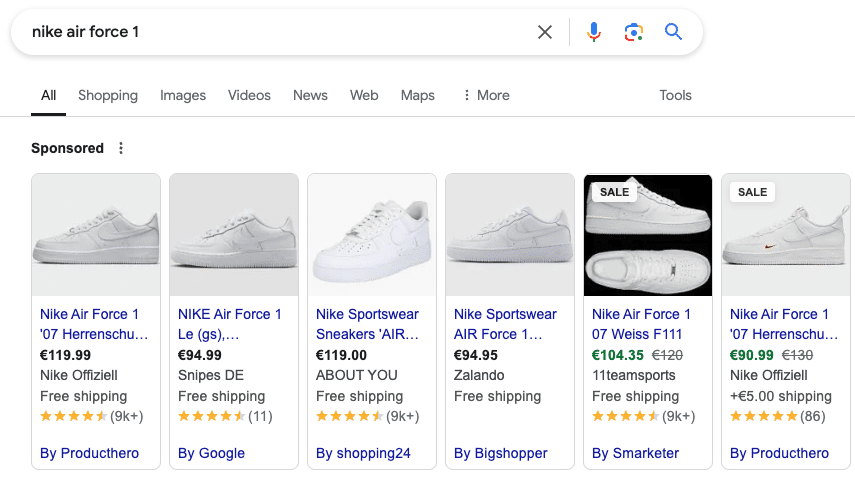Open Nike Air Force 1 07 Weiss F111 link
This screenshot has width=855, height=483.
pos(641,324)
